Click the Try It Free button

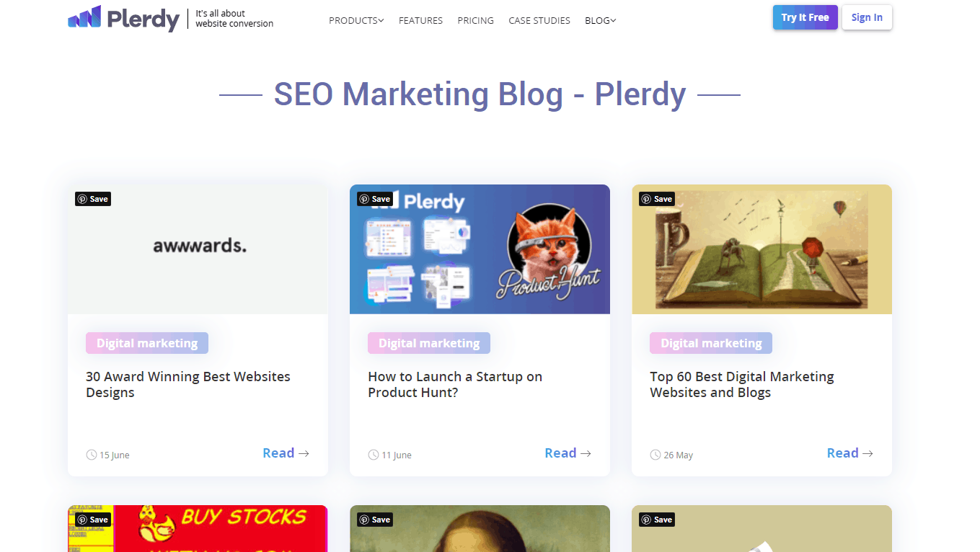click(805, 17)
